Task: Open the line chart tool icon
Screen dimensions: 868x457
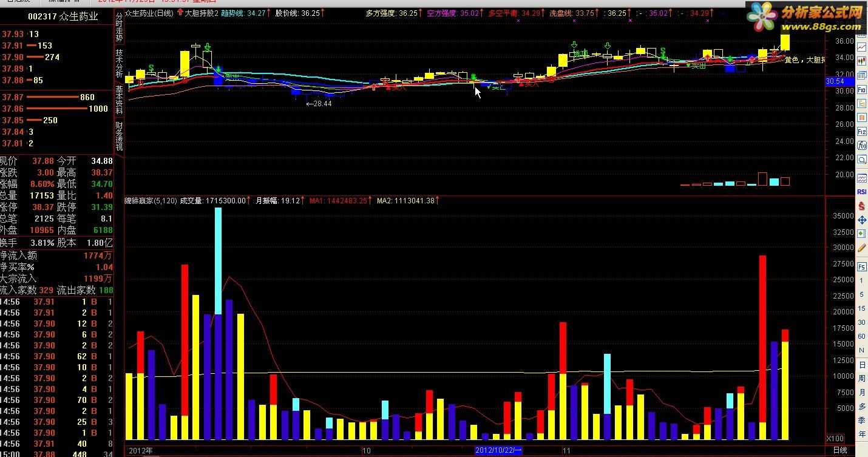Action: [x=861, y=47]
